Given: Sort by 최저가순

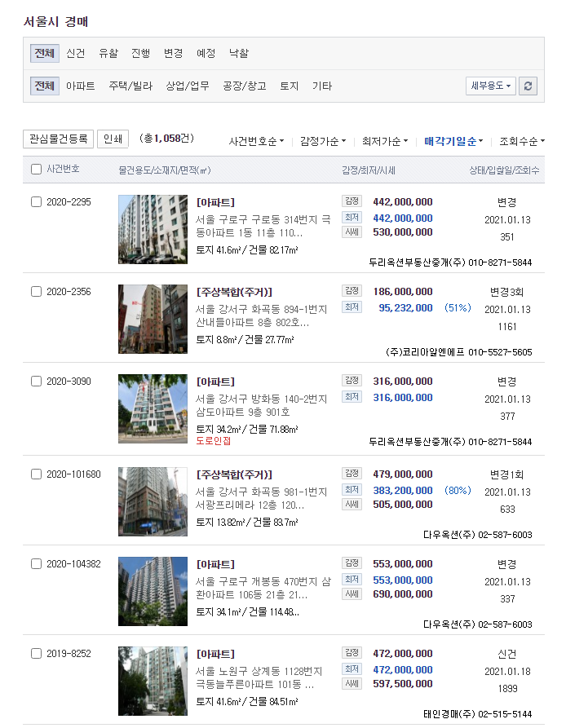Looking at the screenshot, I should pyautogui.click(x=385, y=141).
